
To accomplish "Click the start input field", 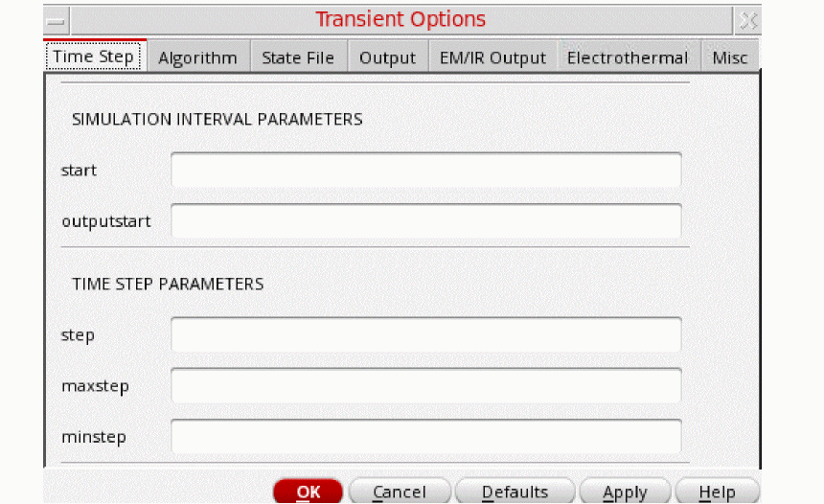I will coord(426,170).
